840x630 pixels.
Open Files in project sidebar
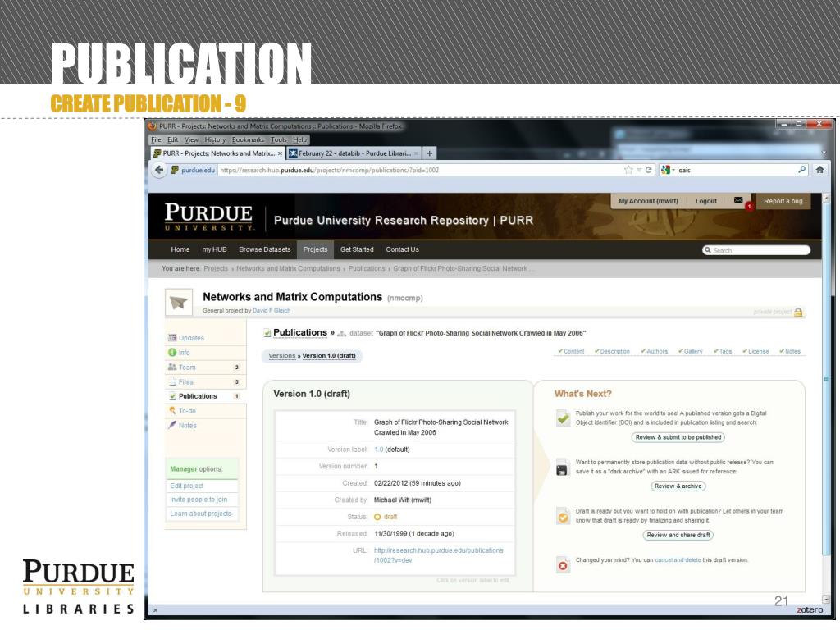point(185,382)
